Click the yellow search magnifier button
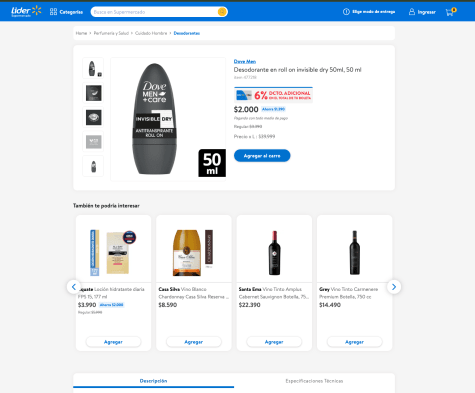 [222, 12]
